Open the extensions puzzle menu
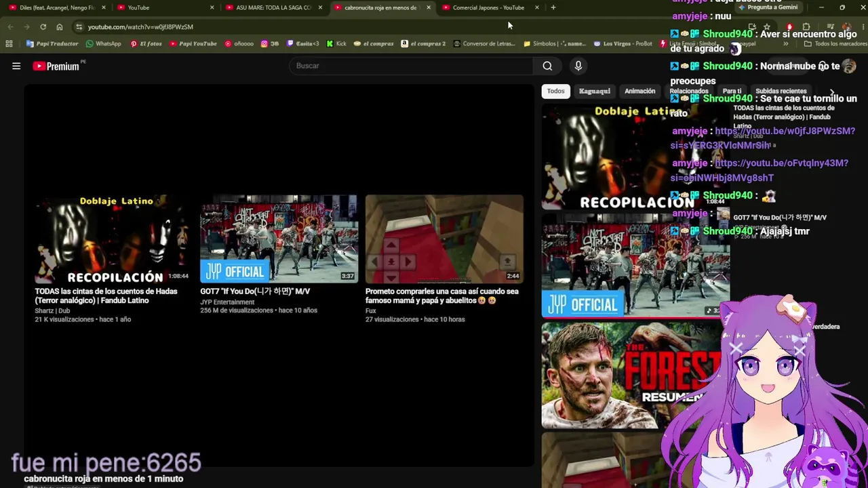 tap(806, 26)
